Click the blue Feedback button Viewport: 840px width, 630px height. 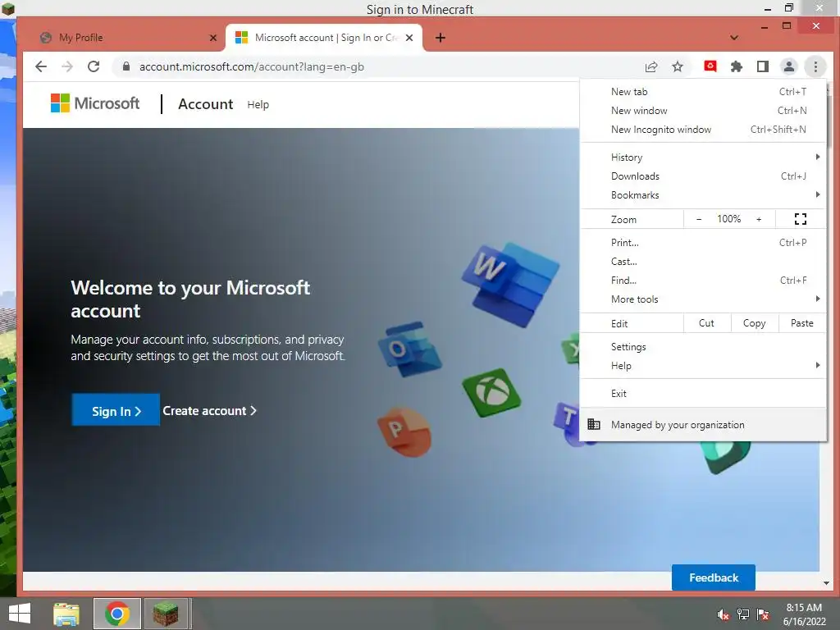click(x=714, y=577)
